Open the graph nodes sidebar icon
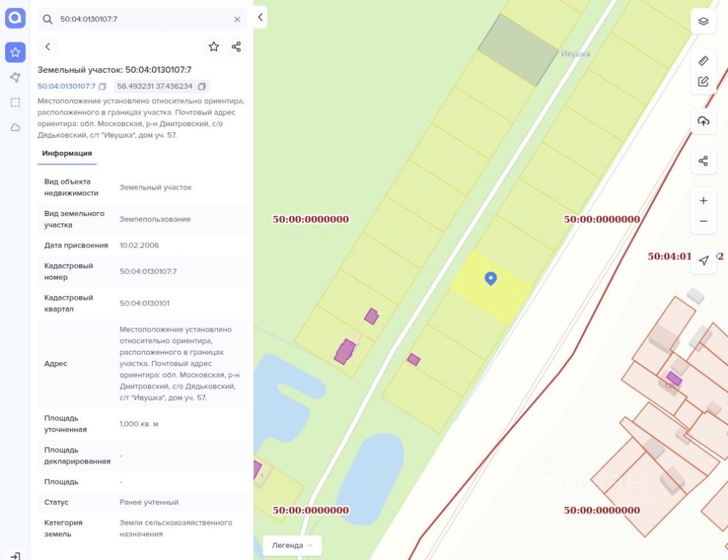728x560 pixels. [x=15, y=77]
